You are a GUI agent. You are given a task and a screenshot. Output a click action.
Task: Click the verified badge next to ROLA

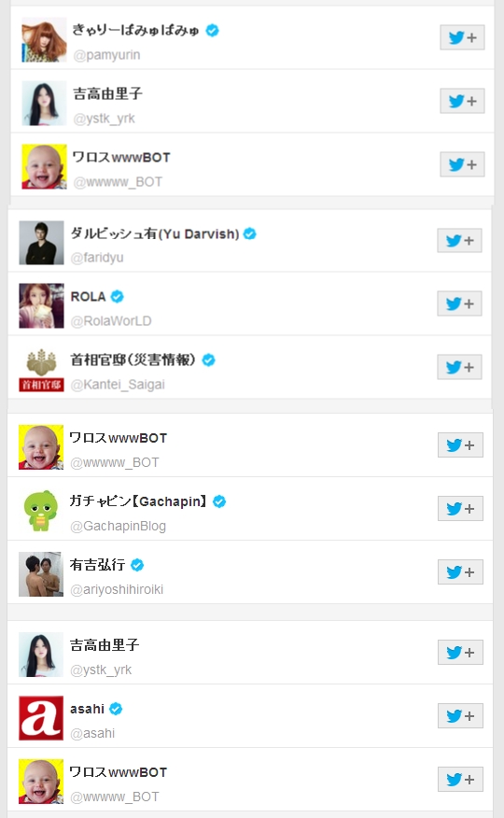(118, 297)
